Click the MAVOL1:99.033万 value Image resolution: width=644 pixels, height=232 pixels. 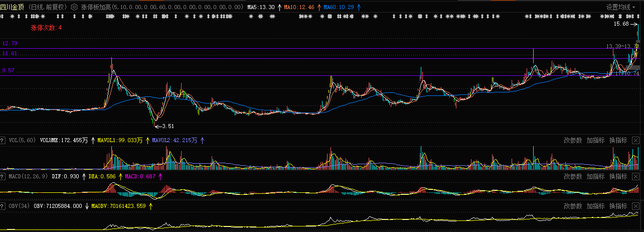point(119,141)
